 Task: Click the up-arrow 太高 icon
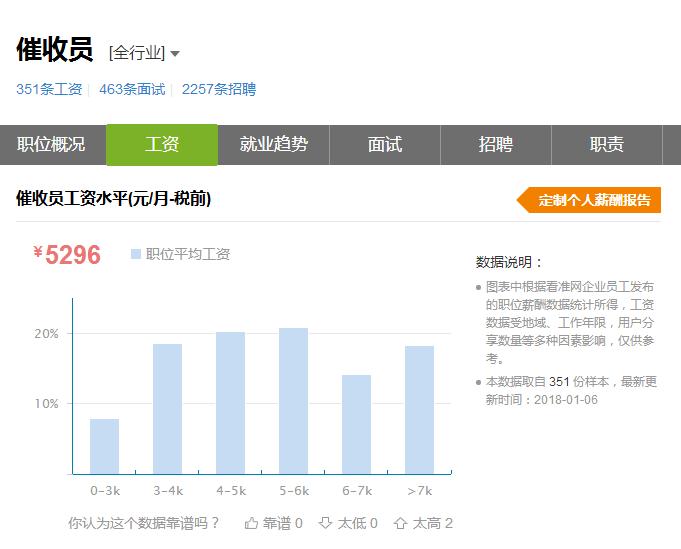[x=400, y=523]
